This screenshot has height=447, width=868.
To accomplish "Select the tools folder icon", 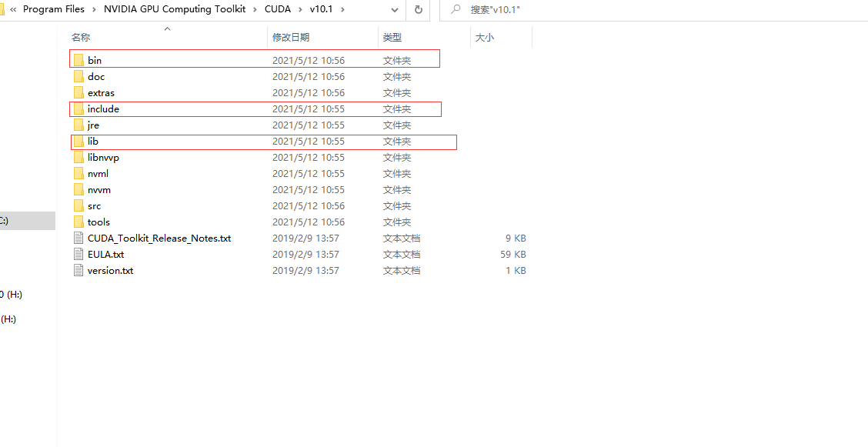I will pos(78,222).
